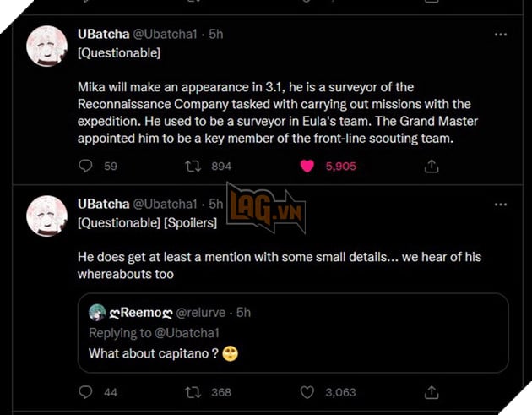Open UBatcha avatar on the first tweet
The image size is (532, 415).
point(47,46)
